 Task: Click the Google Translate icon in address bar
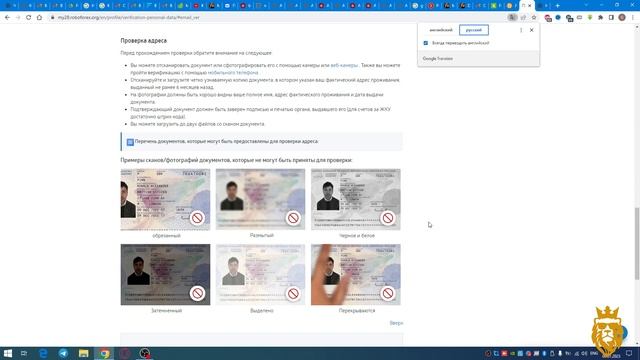[x=512, y=18]
